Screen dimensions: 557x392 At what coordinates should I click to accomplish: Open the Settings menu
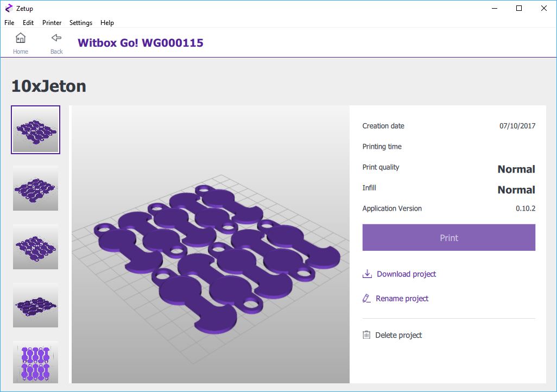point(81,23)
